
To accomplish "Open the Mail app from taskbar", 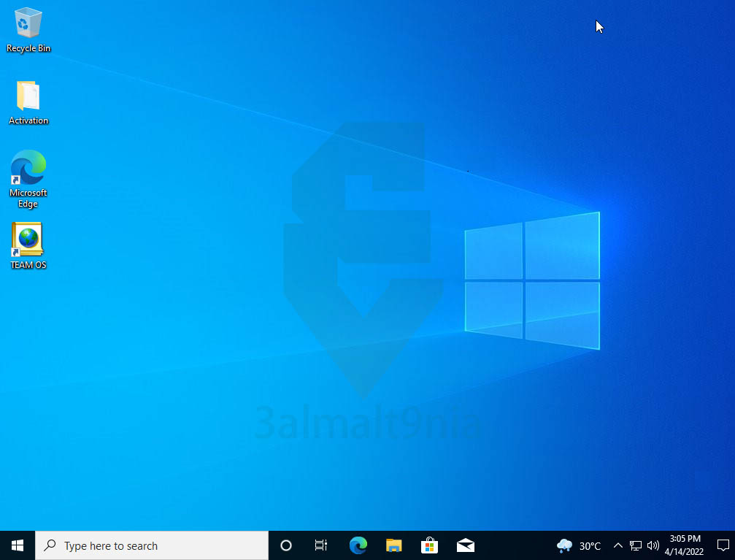I will tap(466, 545).
